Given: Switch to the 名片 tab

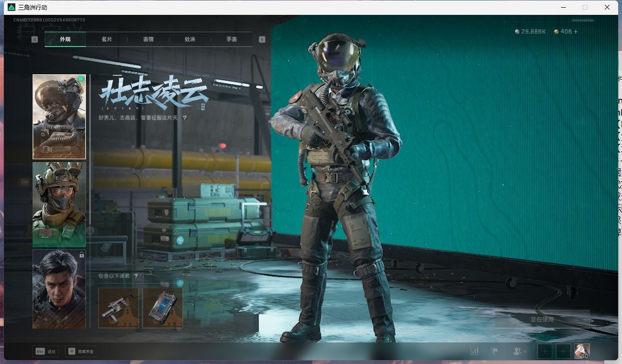Looking at the screenshot, I should pyautogui.click(x=107, y=39).
